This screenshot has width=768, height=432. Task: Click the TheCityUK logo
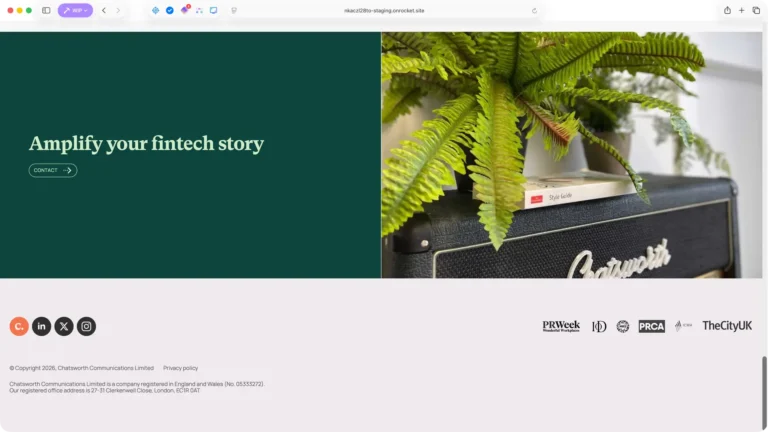[x=727, y=326]
